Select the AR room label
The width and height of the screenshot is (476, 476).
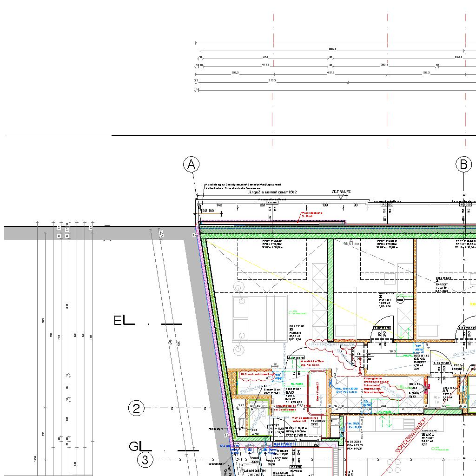pyautogui.click(x=445, y=391)
